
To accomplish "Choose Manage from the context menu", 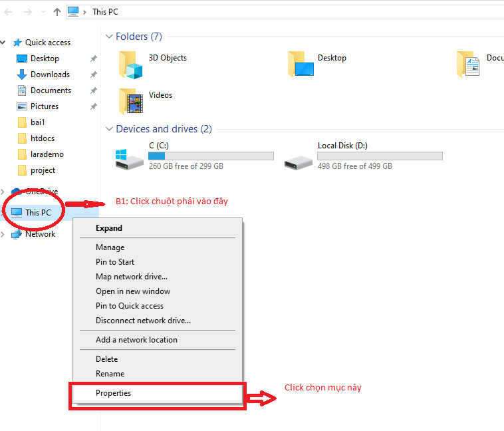I will 158,247.
